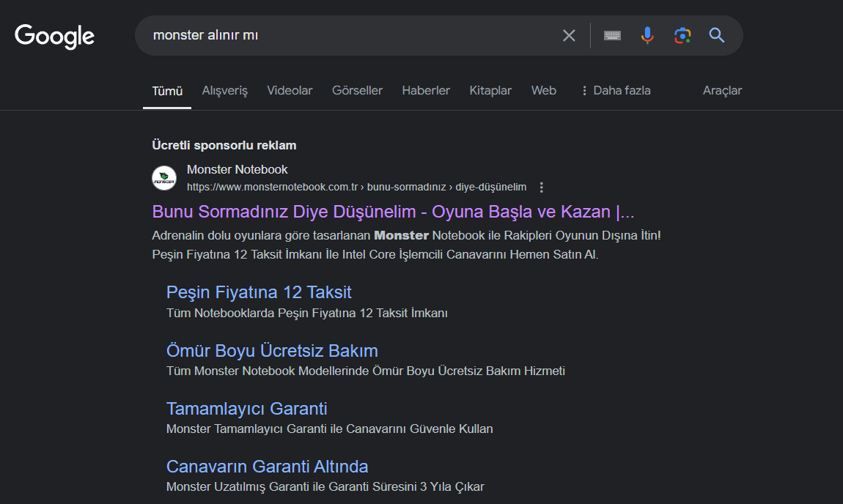
Task: Click the Google logo
Action: [x=55, y=36]
